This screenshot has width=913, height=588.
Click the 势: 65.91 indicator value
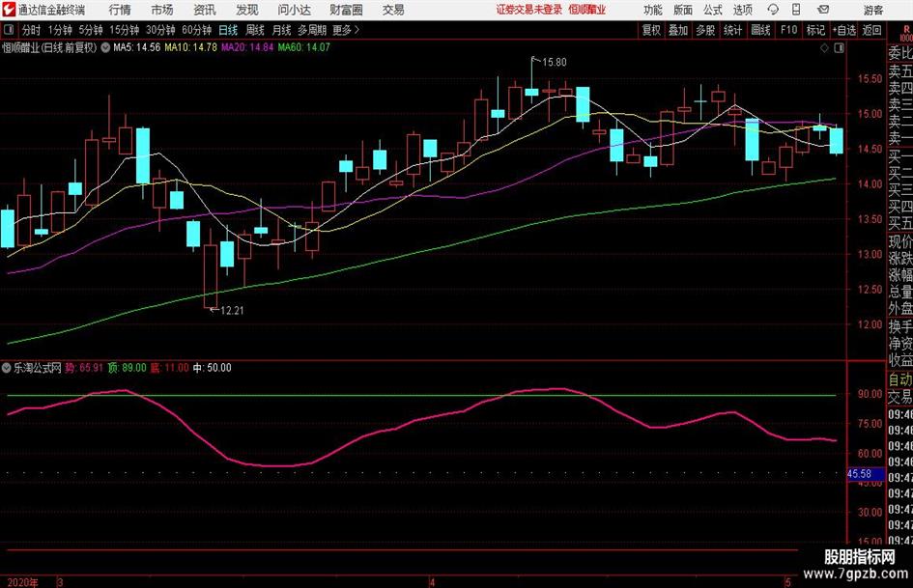tap(84, 368)
